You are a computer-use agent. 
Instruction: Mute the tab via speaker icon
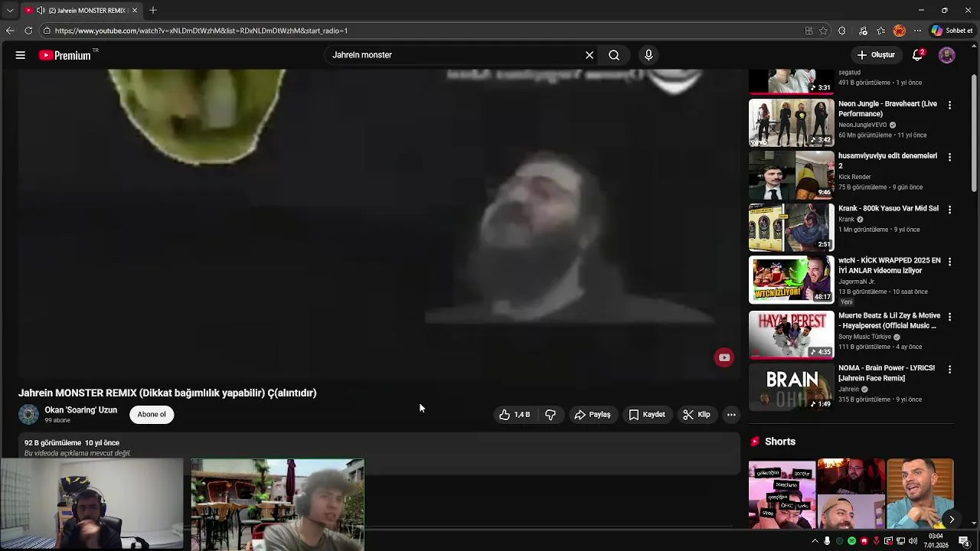[41, 10]
